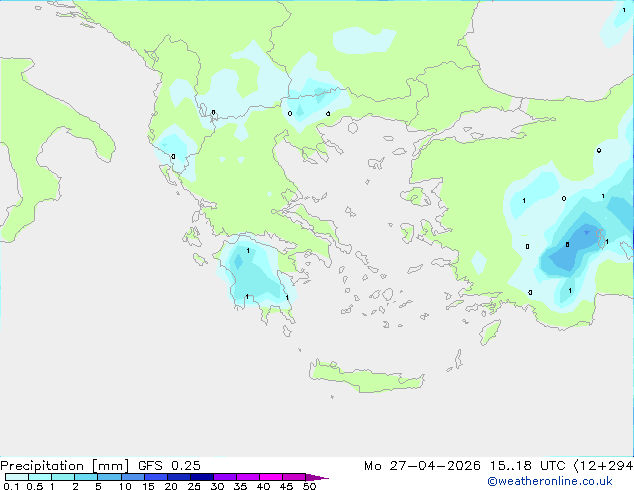Click the 'Mo 27-04-2026' date text
Screen dimensions: 634x490
(422, 466)
